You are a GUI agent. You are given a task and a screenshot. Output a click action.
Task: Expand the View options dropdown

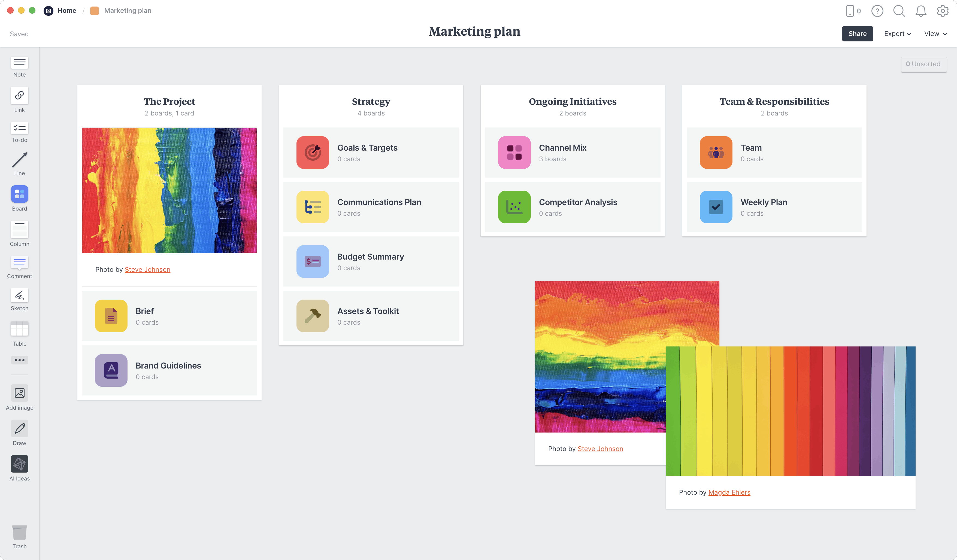click(x=935, y=33)
